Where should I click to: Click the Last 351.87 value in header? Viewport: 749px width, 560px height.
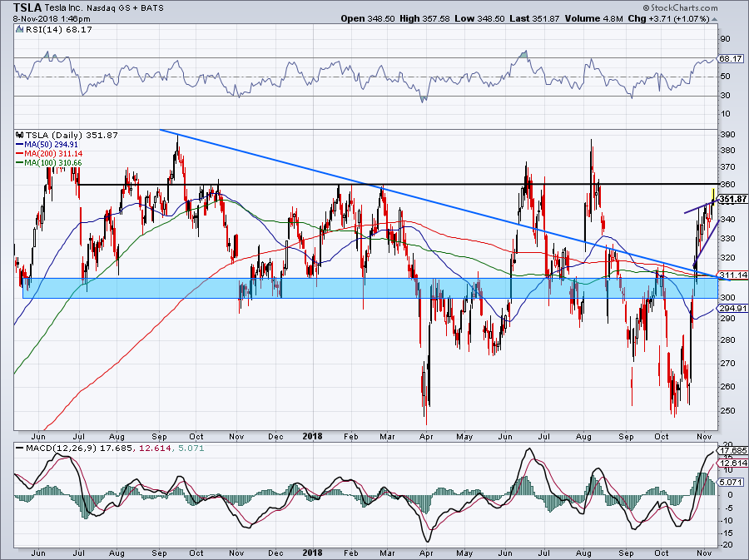tap(534, 18)
